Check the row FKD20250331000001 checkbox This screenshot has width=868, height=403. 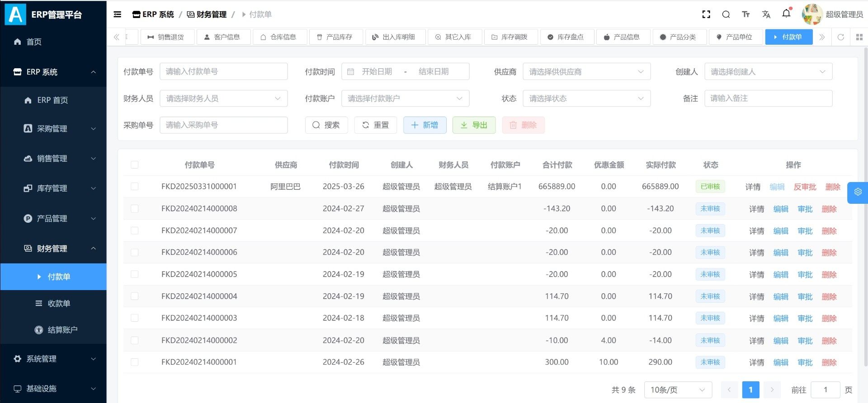[135, 187]
